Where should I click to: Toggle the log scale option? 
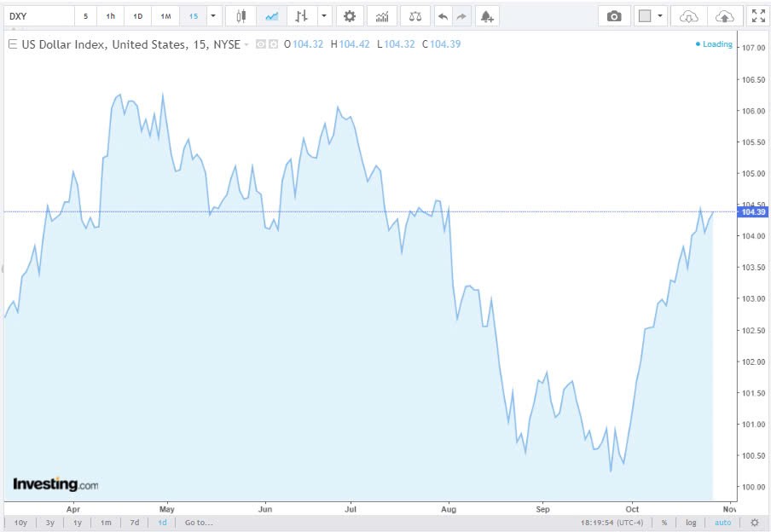[x=691, y=523]
